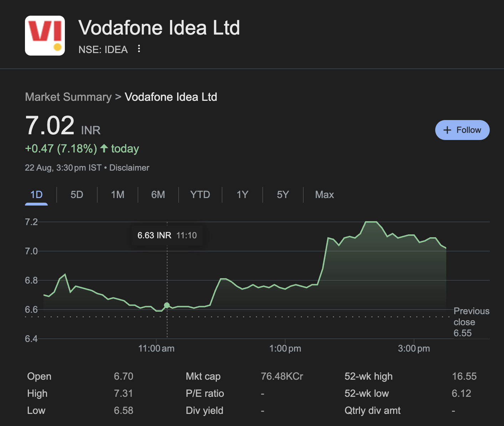
Task: Click the plus icon on the Follow button
Action: tap(447, 130)
